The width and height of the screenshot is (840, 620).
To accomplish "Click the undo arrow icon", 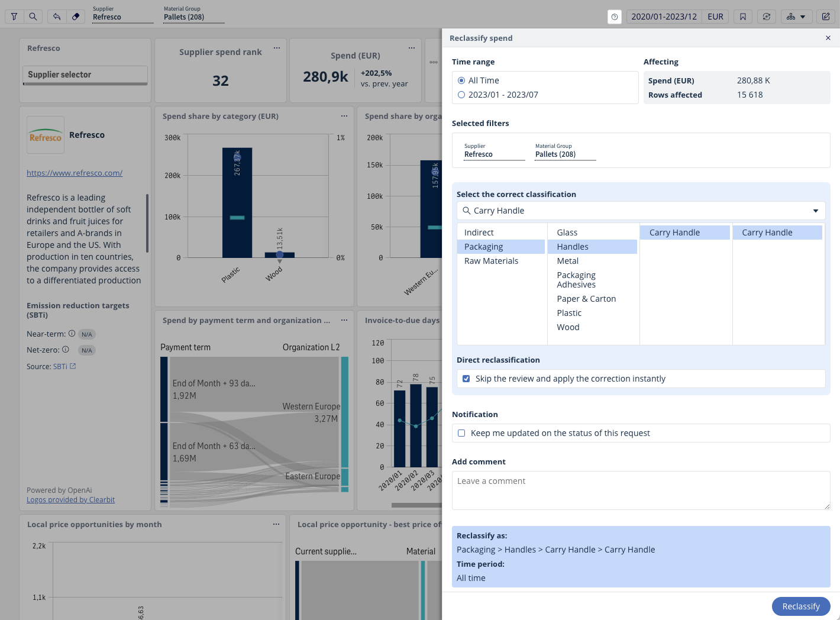I will 57,17.
